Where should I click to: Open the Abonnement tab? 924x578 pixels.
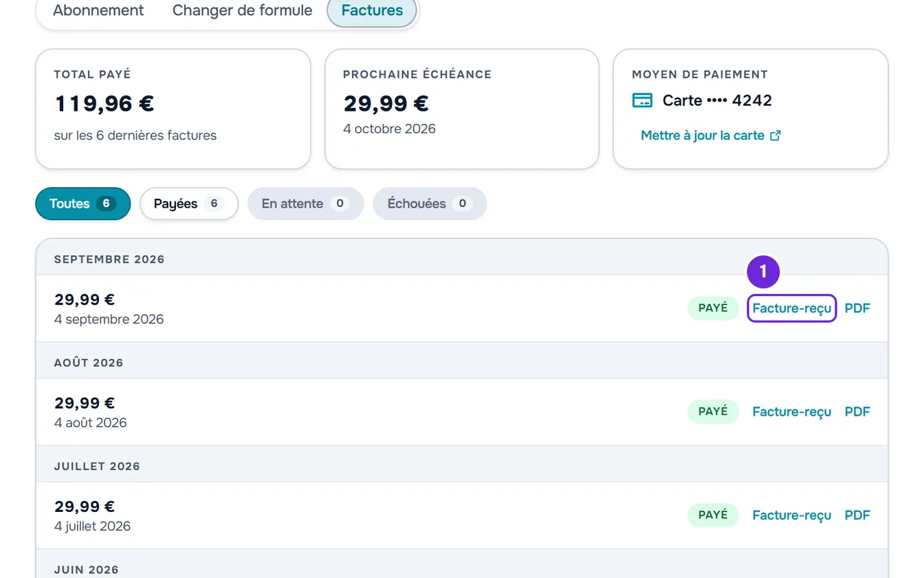pyautogui.click(x=98, y=10)
